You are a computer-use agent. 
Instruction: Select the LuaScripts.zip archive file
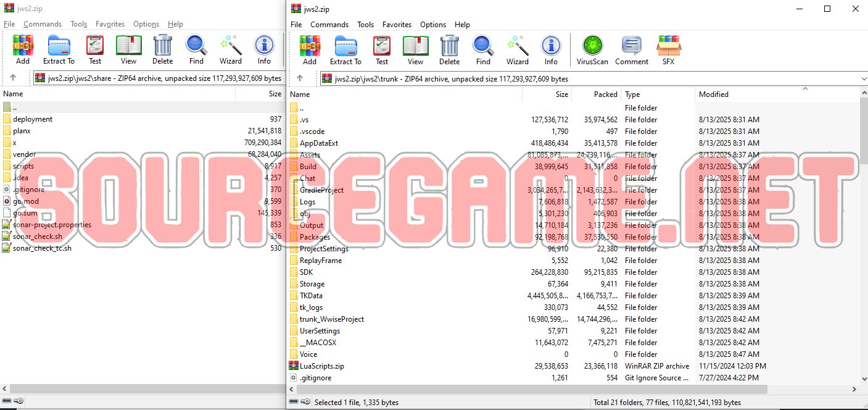[x=321, y=366]
